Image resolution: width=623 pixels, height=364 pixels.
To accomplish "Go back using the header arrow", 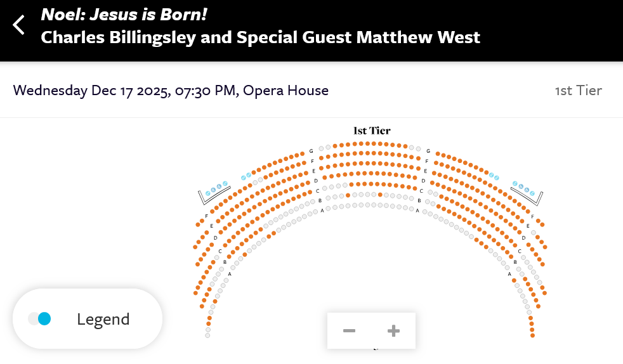I will point(20,25).
